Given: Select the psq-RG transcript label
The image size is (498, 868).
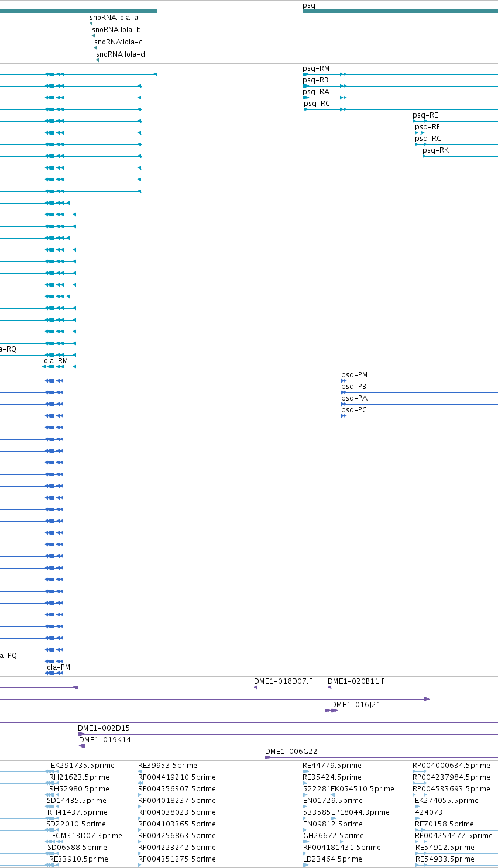Looking at the screenshot, I should click(x=428, y=139).
